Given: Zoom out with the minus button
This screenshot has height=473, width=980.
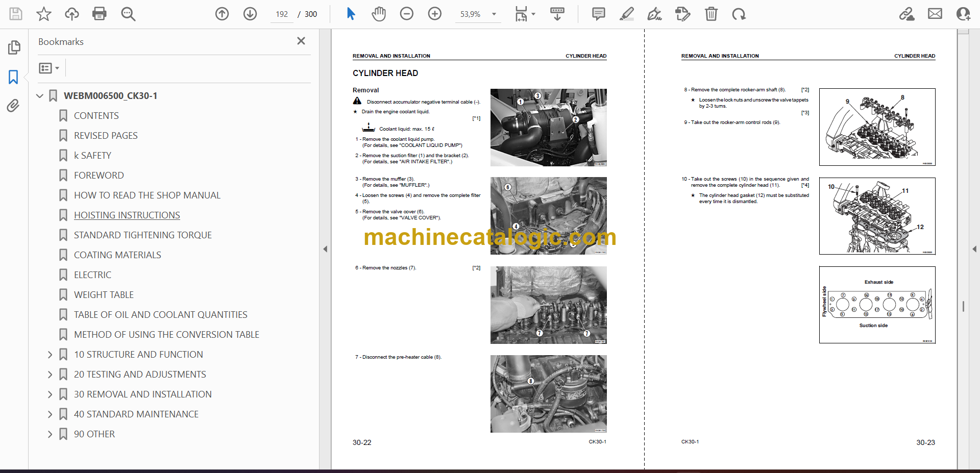Looking at the screenshot, I should coord(407,14).
